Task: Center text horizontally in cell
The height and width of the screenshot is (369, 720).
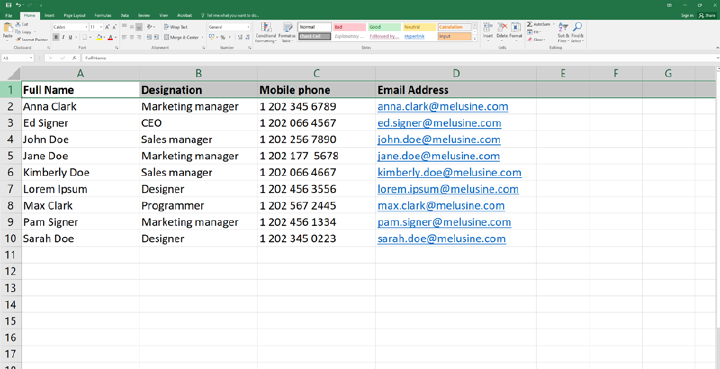Action: 132,37
